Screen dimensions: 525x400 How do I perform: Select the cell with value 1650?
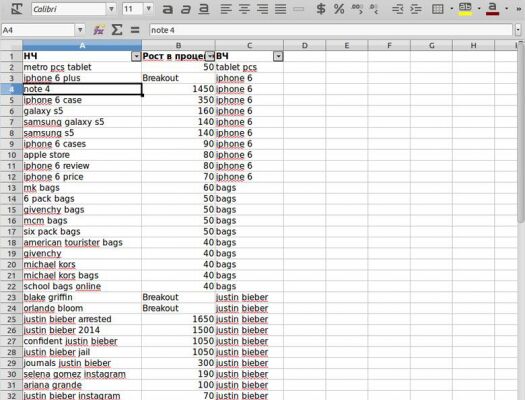(x=178, y=319)
